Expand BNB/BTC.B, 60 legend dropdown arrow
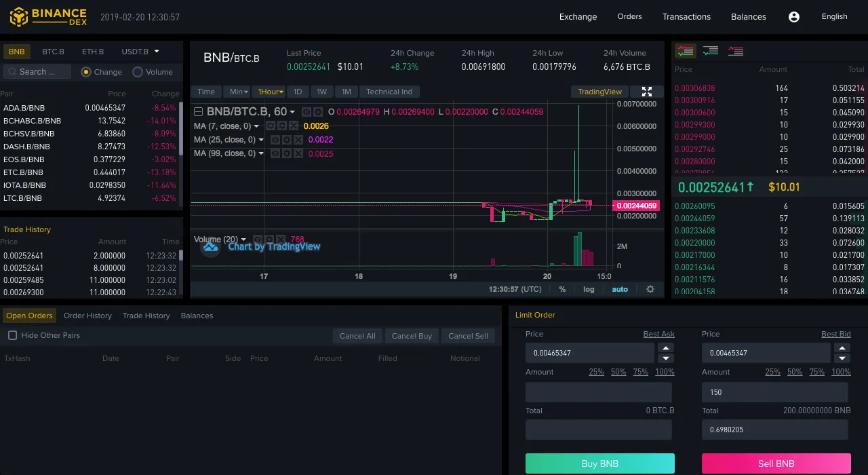 (292, 112)
